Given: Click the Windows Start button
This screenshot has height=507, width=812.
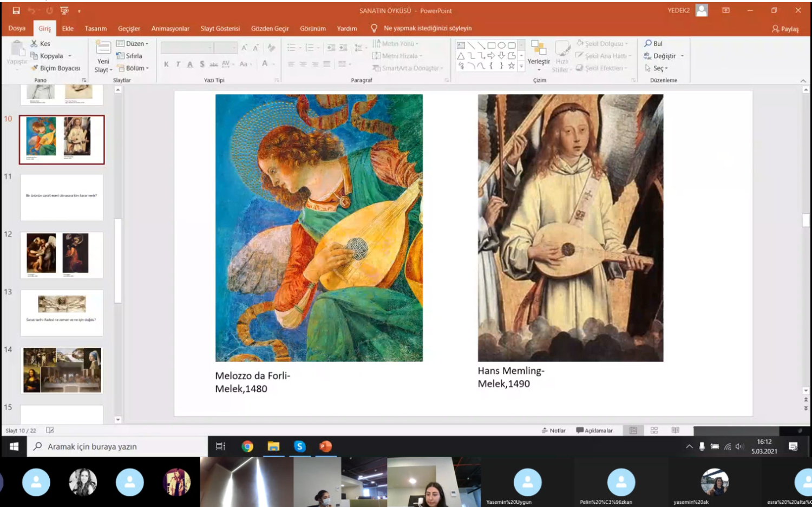Looking at the screenshot, I should click(x=14, y=446).
